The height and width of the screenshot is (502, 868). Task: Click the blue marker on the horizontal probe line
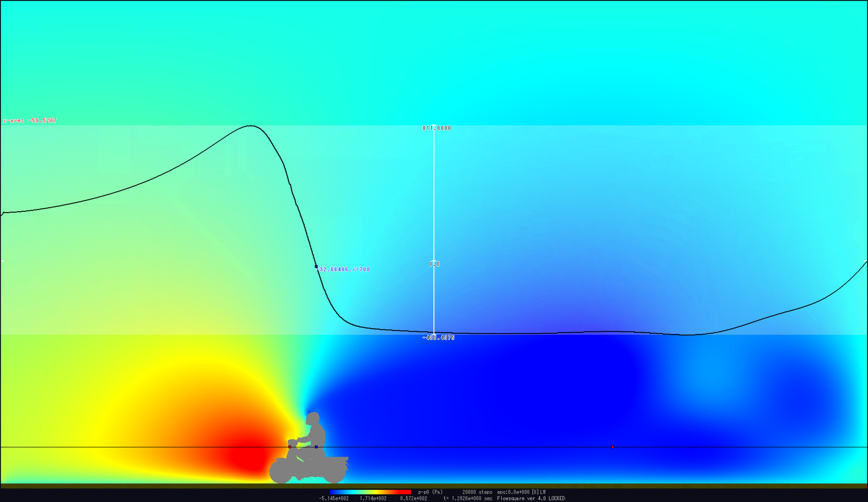(316, 447)
